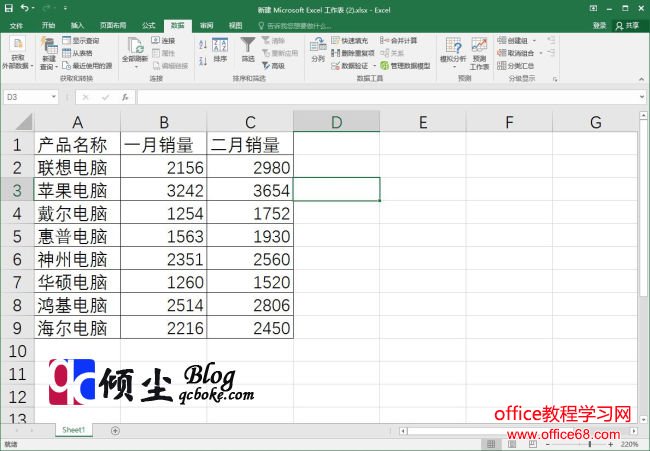Click the Undo arrow
Image resolution: width=650 pixels, height=451 pixels.
24,8
